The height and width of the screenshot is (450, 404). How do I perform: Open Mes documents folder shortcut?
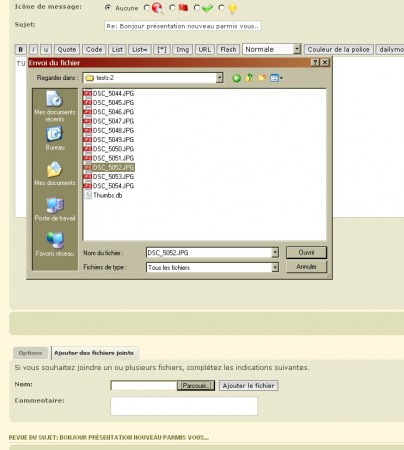click(55, 174)
